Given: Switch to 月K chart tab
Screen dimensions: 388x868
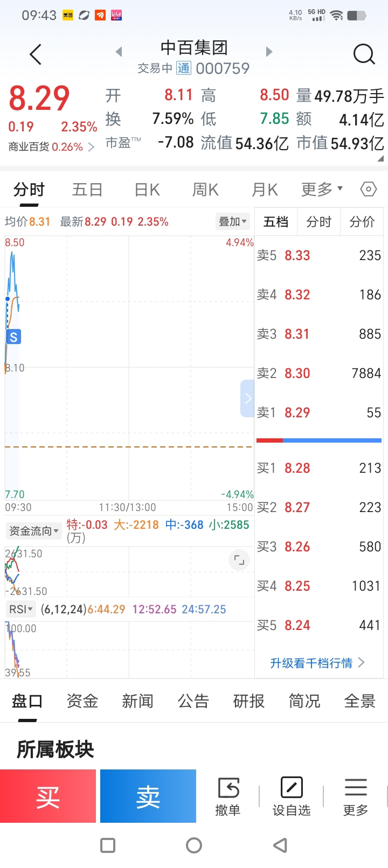Looking at the screenshot, I should point(265,190).
